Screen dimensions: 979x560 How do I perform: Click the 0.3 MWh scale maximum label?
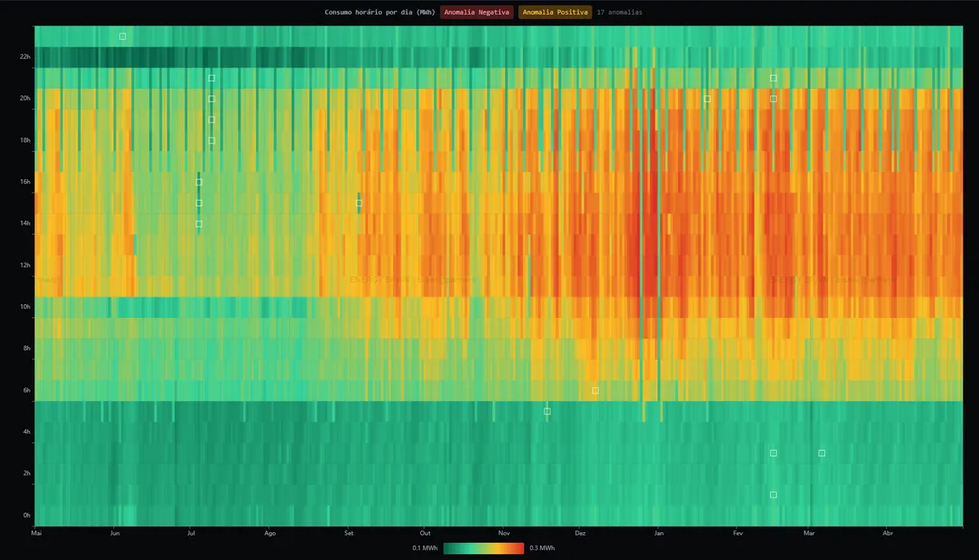coord(542,548)
